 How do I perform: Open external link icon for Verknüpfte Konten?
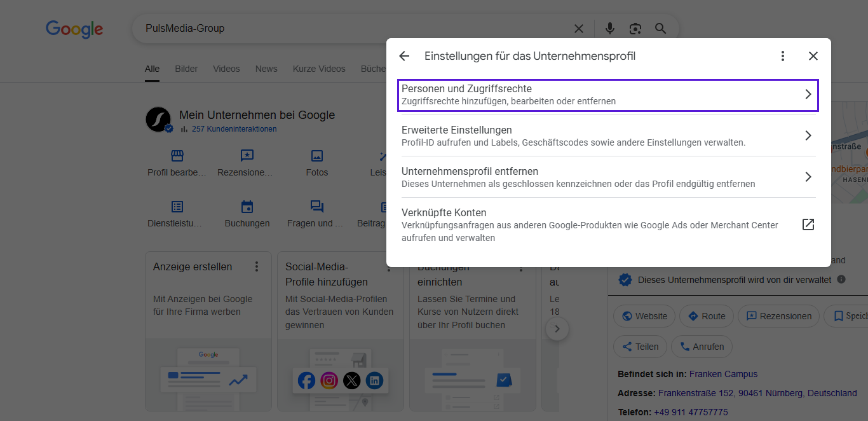click(808, 224)
